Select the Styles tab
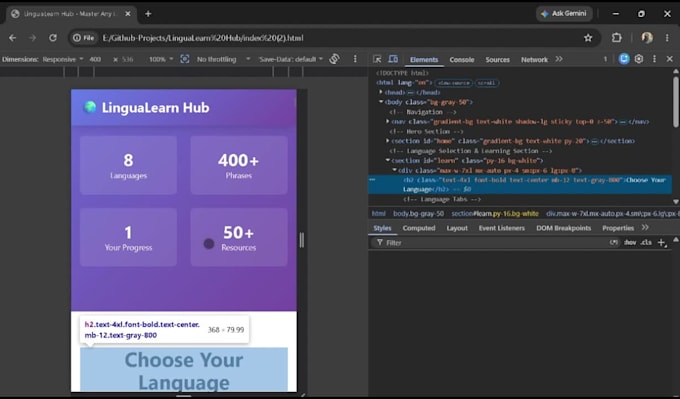 382,228
